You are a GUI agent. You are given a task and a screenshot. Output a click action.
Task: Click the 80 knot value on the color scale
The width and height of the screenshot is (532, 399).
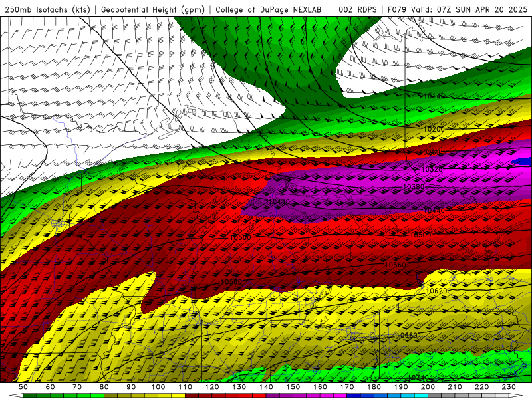(104, 387)
